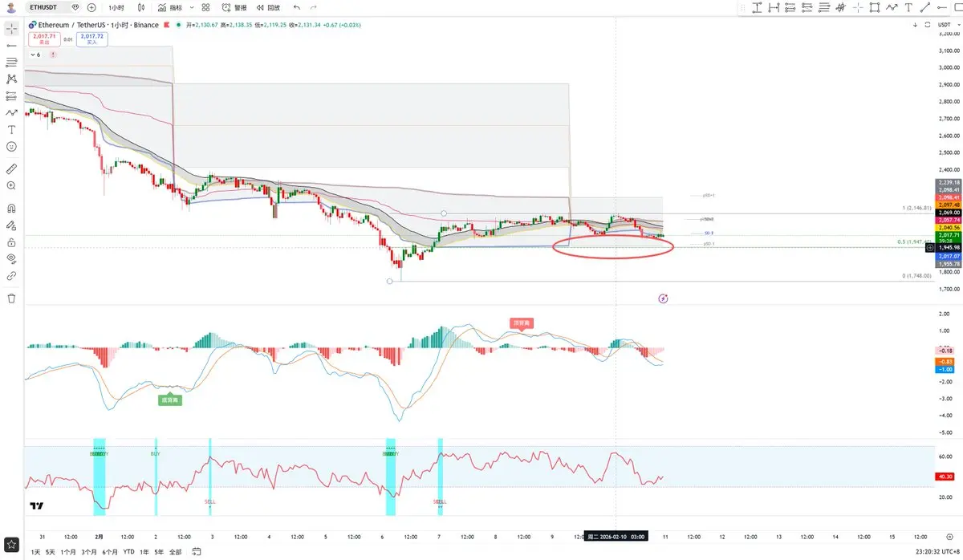Set range to 3个月
The height and width of the screenshot is (560, 963).
pyautogui.click(x=89, y=552)
